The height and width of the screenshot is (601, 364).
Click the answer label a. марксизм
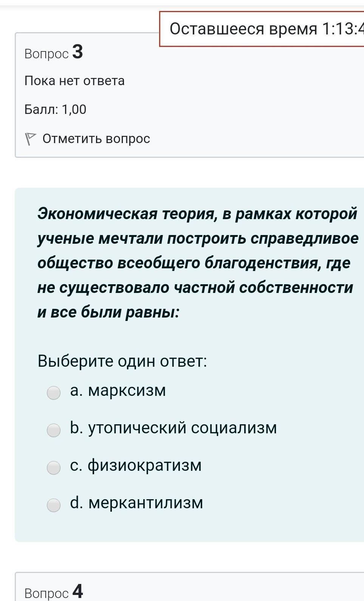click(x=118, y=390)
